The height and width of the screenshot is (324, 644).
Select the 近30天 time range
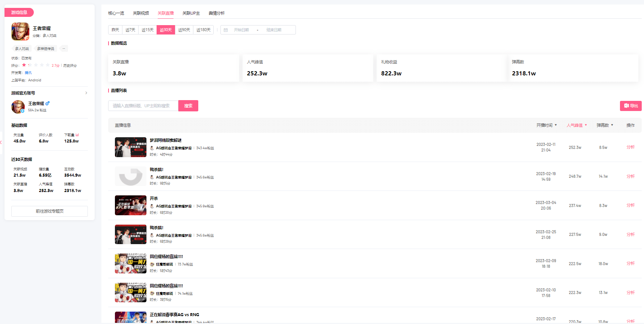click(x=166, y=30)
